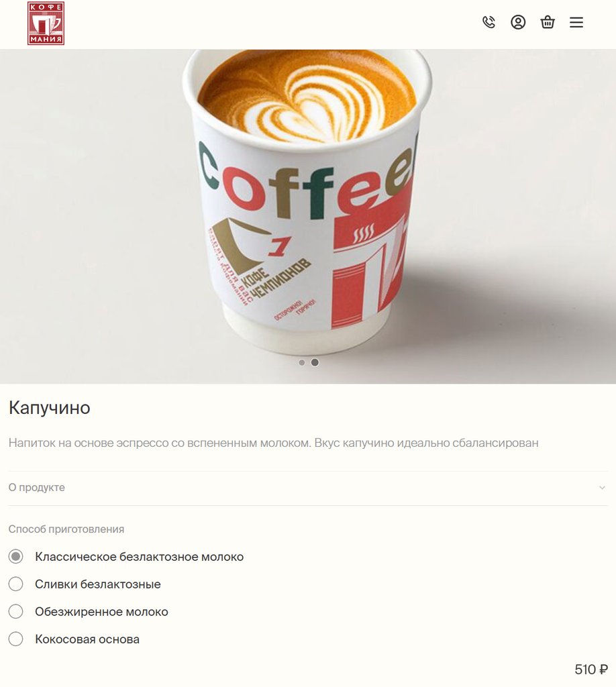Click the Сливки безлактозные text label
This screenshot has height=687, width=616.
pyautogui.click(x=98, y=584)
